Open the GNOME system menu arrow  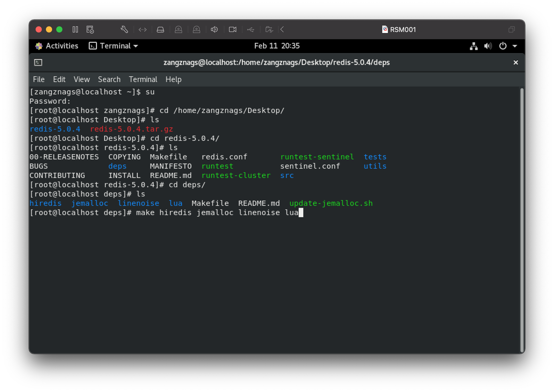(x=515, y=46)
